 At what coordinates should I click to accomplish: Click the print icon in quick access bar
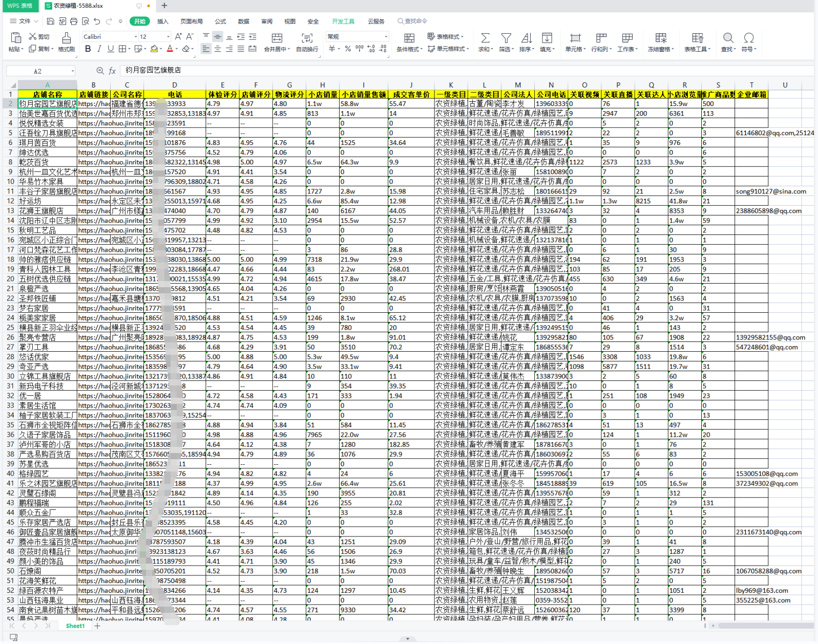(x=74, y=22)
